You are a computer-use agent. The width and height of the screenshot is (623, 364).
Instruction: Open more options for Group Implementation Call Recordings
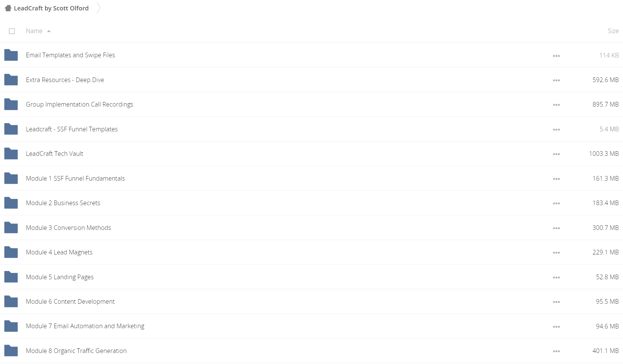556,105
